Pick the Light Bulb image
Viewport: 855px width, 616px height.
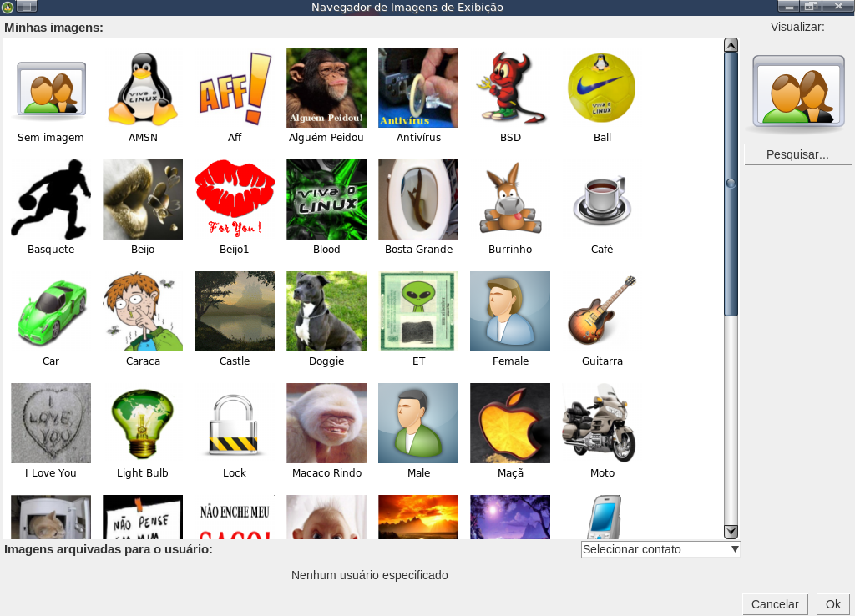[143, 423]
